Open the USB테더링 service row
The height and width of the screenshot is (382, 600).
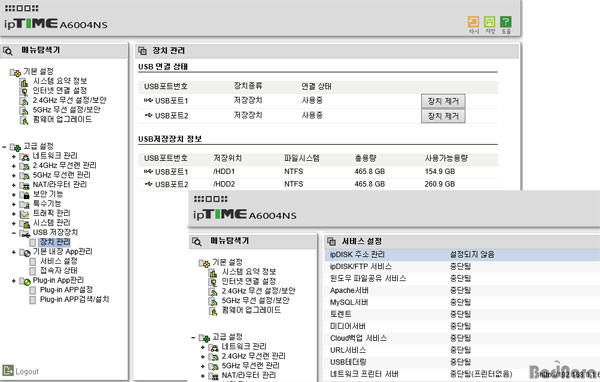pos(463,362)
